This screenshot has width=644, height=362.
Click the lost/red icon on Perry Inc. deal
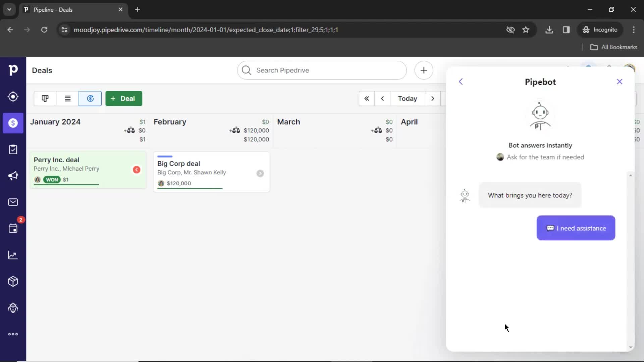click(x=136, y=170)
